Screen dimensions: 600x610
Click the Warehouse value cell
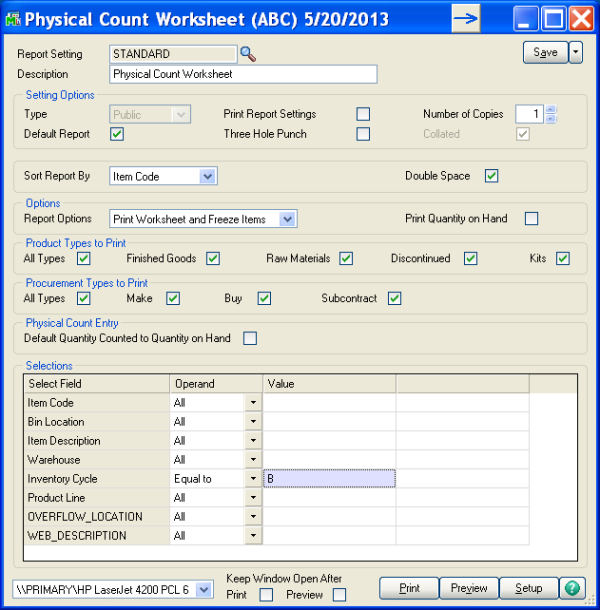coord(330,459)
